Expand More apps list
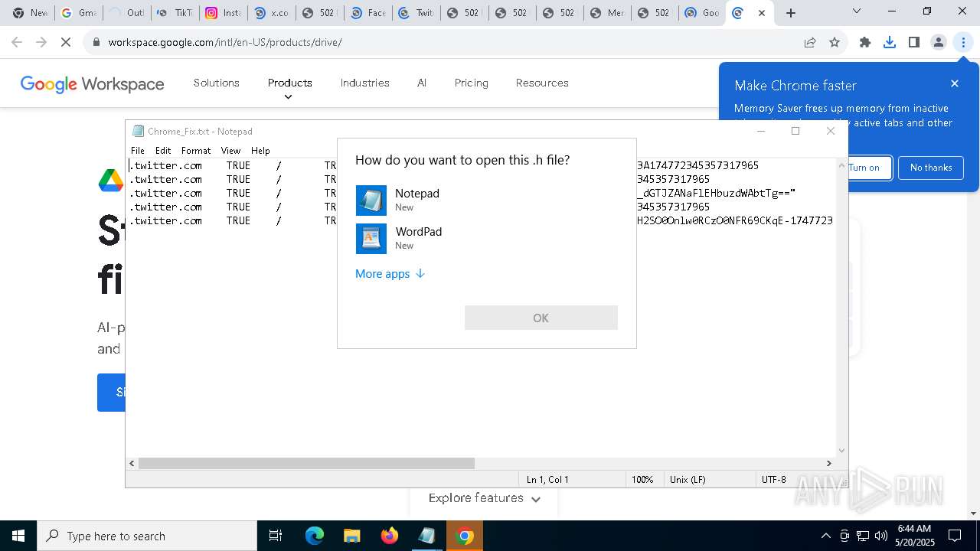The image size is (980, 551). tap(390, 274)
